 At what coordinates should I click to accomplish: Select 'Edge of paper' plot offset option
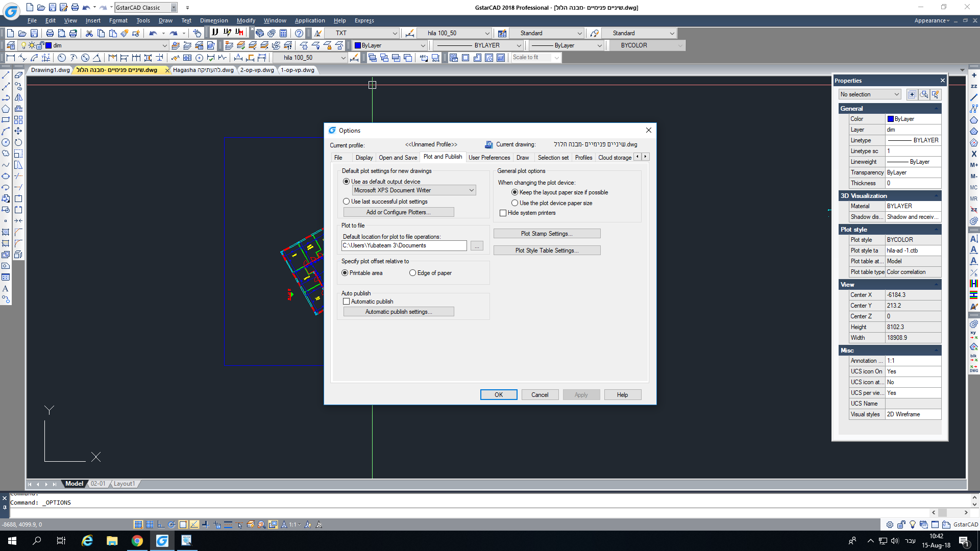pyautogui.click(x=413, y=273)
